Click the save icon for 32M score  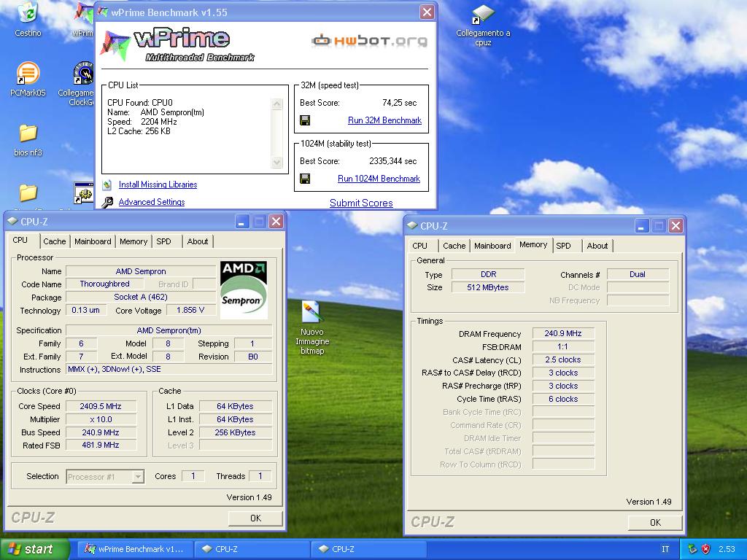(305, 120)
